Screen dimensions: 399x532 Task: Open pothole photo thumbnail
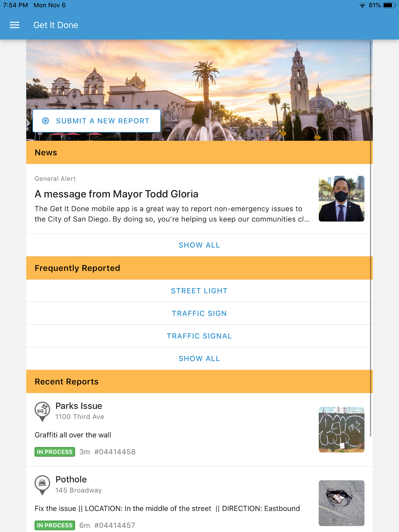point(341,503)
